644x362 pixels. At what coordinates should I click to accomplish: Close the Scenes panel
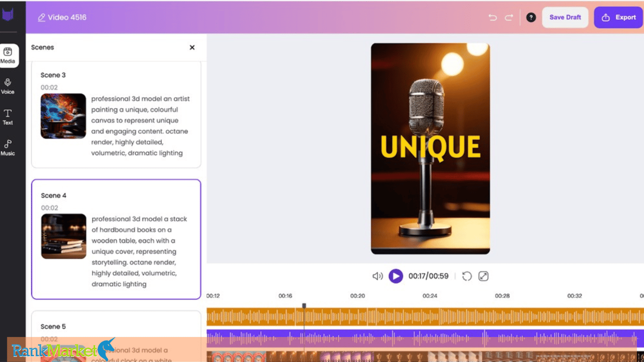click(x=192, y=48)
